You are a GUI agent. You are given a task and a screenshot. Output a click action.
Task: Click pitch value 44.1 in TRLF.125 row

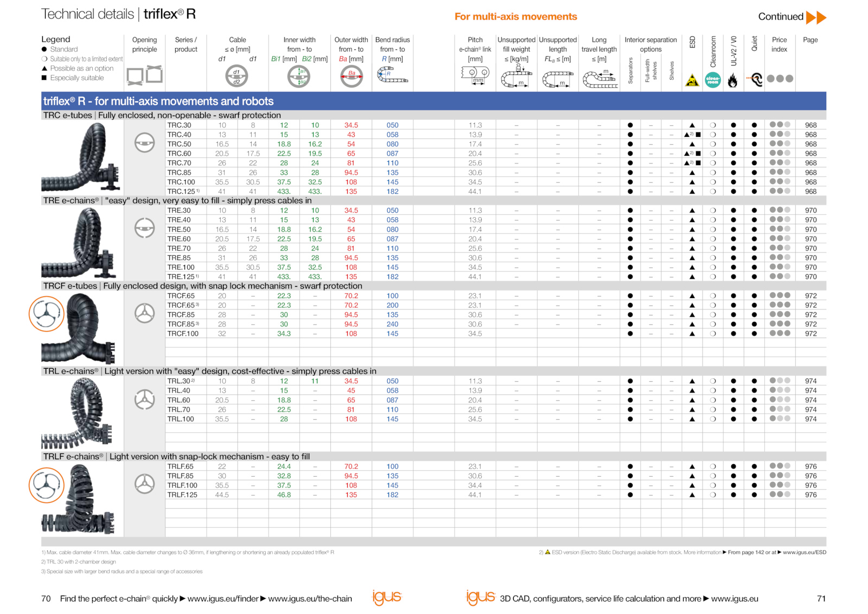475,495
